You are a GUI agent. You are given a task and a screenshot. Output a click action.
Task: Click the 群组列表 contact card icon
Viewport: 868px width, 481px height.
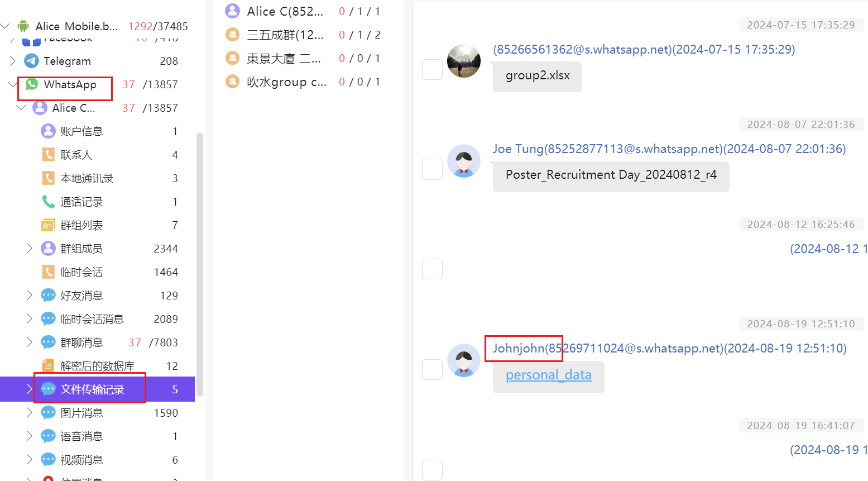coord(49,225)
